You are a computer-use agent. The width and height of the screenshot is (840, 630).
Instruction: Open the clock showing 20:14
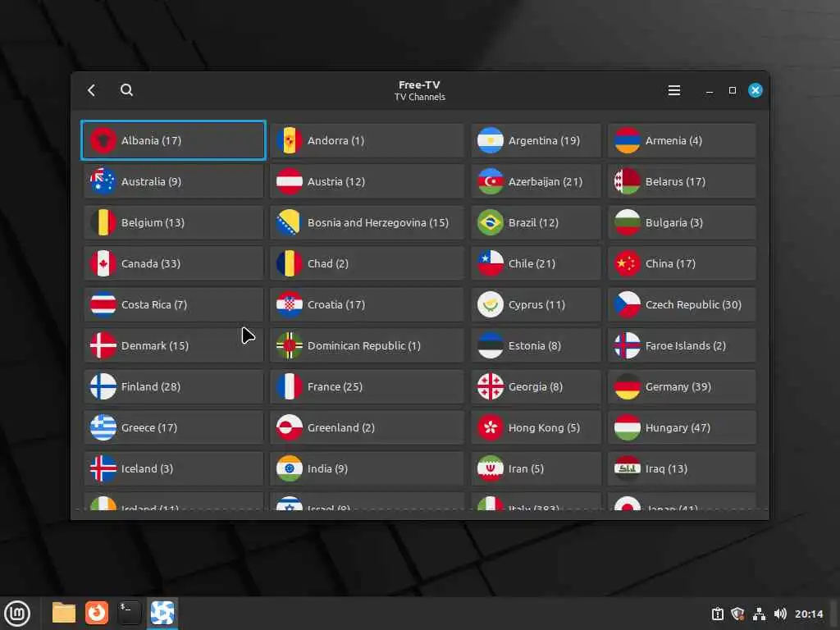[808, 614]
